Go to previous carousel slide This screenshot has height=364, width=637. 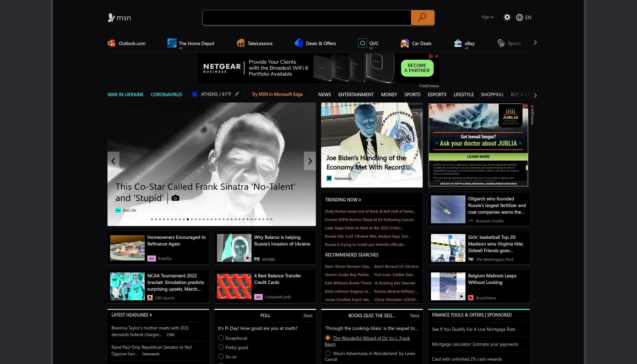[113, 161]
